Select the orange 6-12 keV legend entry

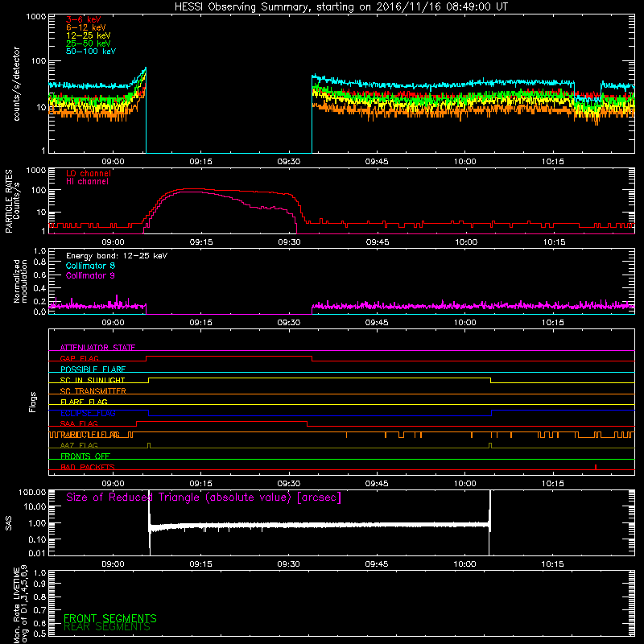tap(86, 27)
